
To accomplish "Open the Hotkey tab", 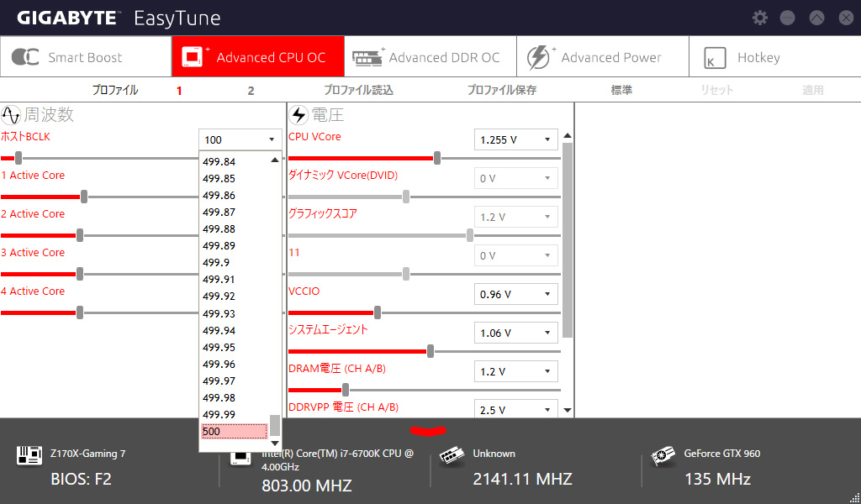I will click(774, 57).
